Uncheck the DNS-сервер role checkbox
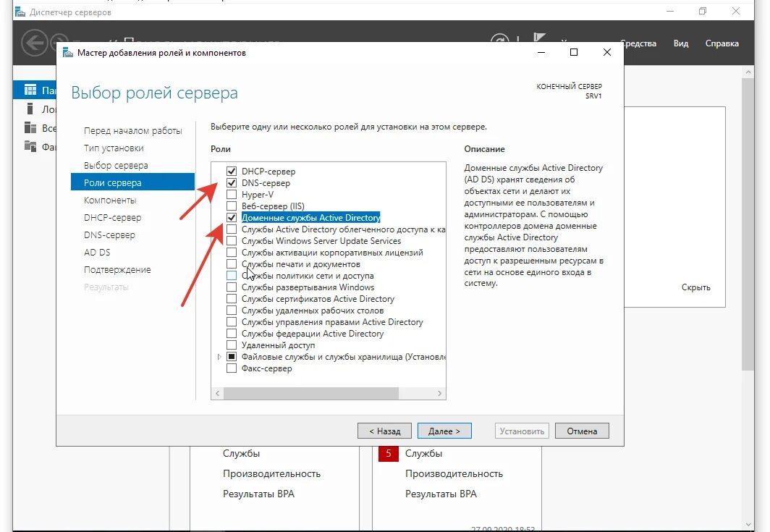This screenshot has width=770, height=532. click(x=232, y=182)
